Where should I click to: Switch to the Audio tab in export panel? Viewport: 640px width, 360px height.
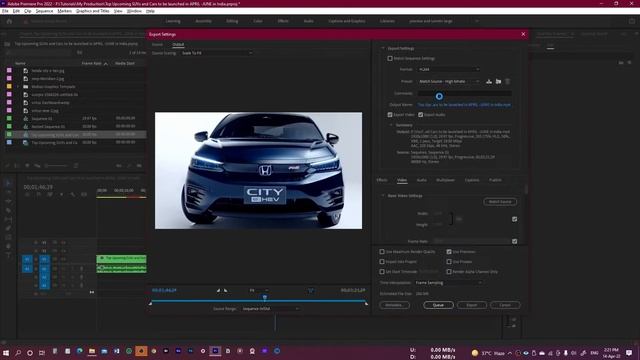[x=422, y=180]
